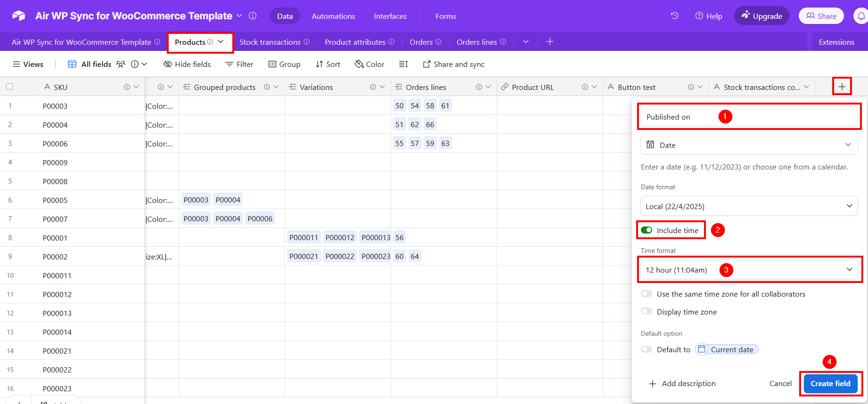Switch to the Stock transactions table tab

(270, 42)
